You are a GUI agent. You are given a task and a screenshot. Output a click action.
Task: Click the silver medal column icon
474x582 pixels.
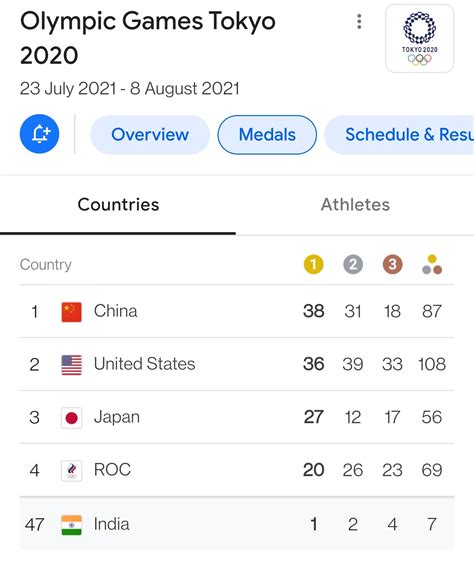(x=353, y=265)
